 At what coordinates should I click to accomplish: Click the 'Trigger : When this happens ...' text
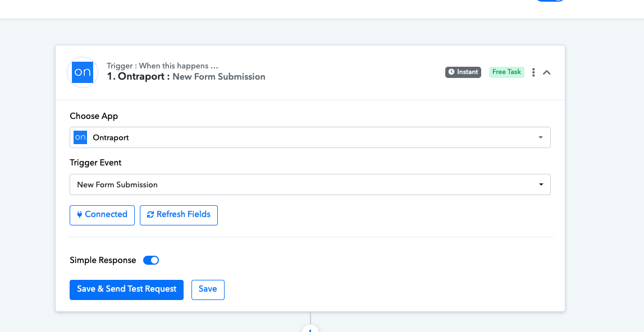coord(162,66)
